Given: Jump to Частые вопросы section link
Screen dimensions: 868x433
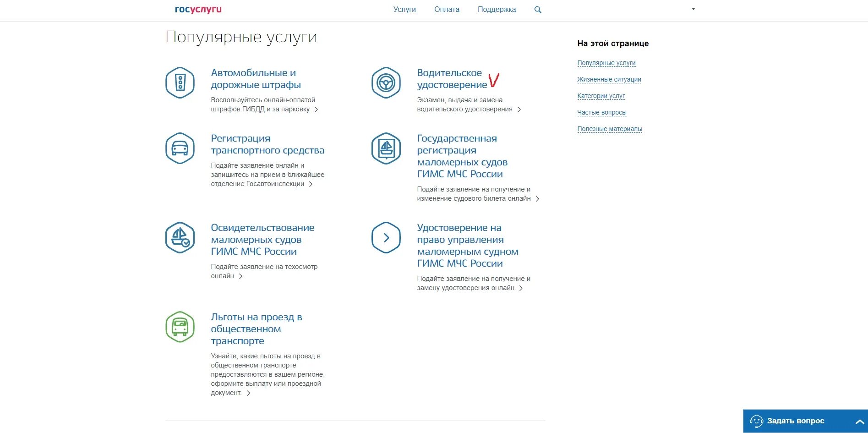Looking at the screenshot, I should tap(602, 113).
